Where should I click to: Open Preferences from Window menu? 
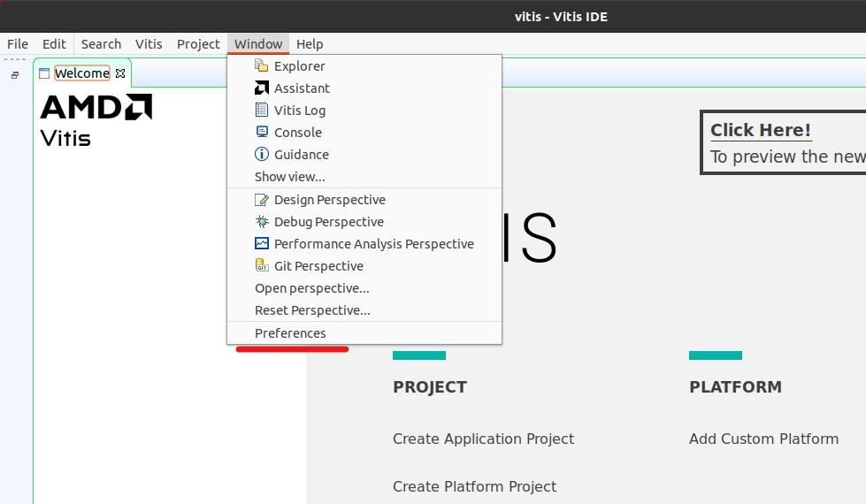(x=290, y=333)
